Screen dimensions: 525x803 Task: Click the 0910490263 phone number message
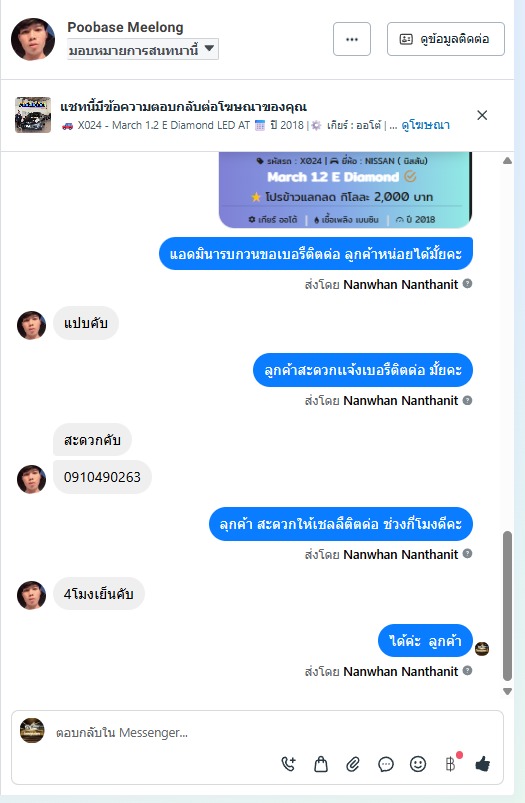[102, 477]
